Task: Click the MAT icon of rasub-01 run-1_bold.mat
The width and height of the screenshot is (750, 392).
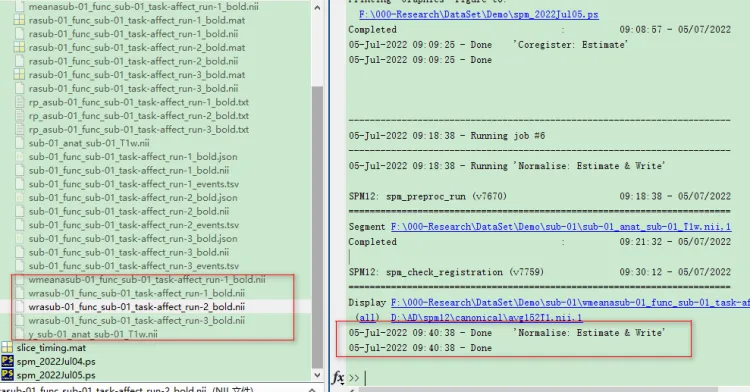Action: tap(19, 20)
